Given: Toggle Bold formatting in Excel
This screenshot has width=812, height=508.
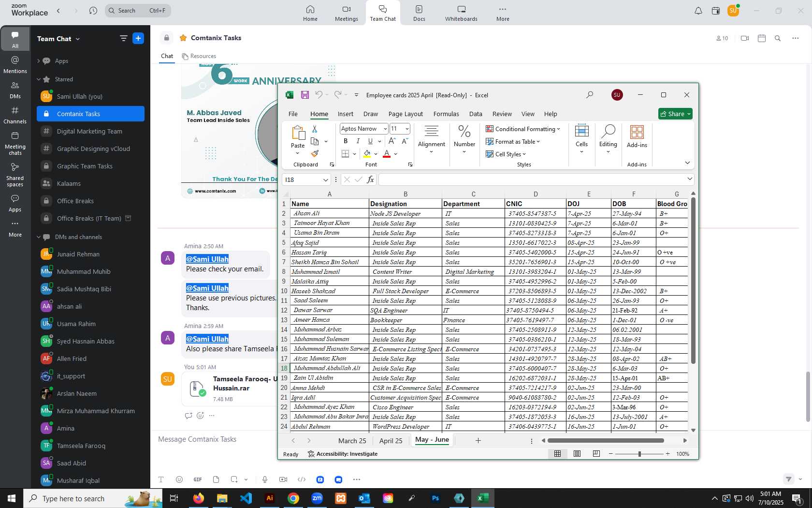Looking at the screenshot, I should tap(346, 141).
